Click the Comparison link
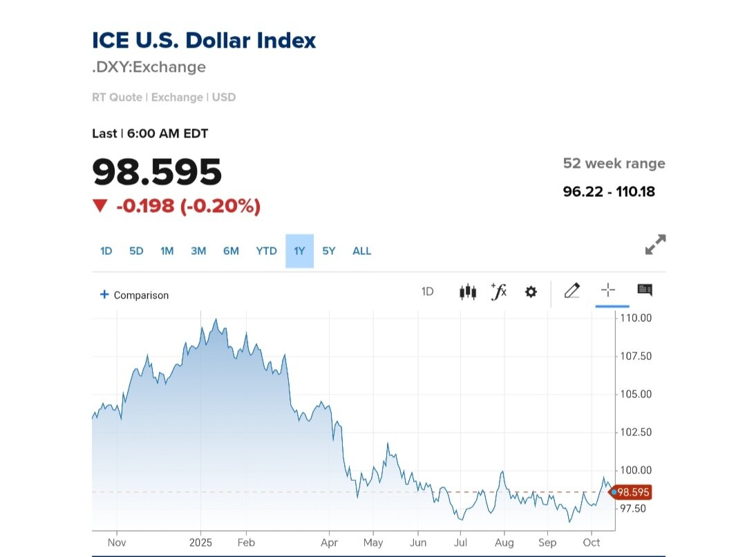 coord(141,295)
